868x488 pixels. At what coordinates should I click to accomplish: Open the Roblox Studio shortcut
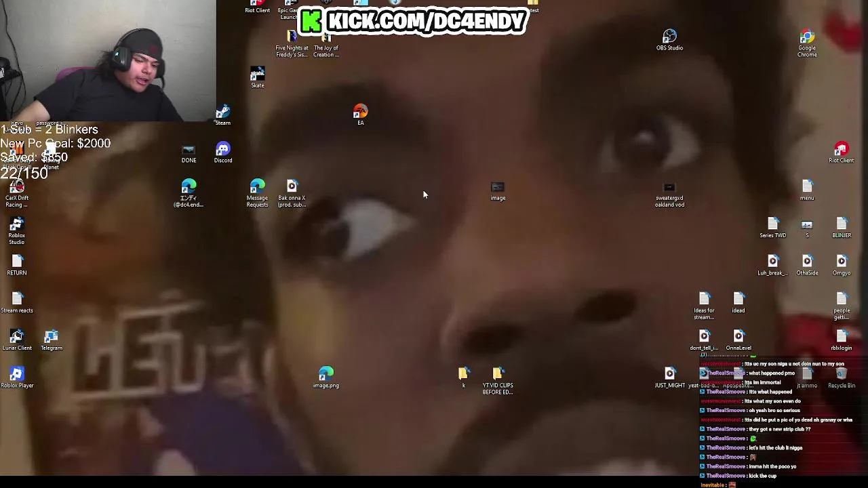click(17, 230)
